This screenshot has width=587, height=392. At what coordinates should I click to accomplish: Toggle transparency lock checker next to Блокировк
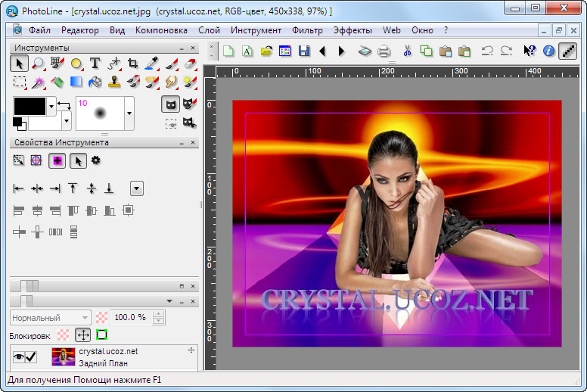point(64,334)
